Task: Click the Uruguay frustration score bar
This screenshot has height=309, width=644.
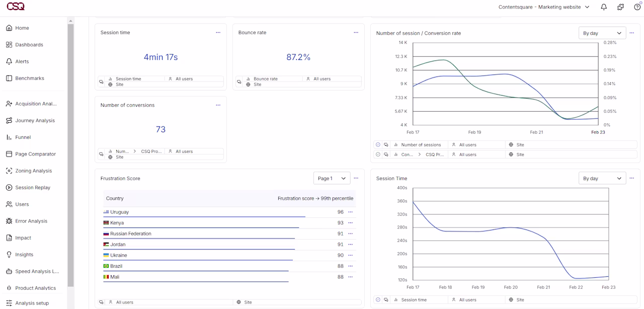Action: [x=204, y=217]
